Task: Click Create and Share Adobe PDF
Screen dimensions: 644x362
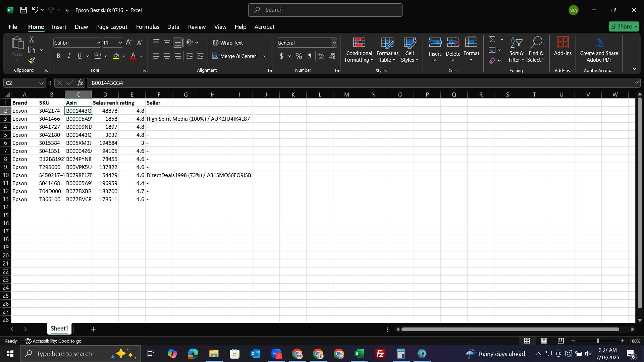Action: click(x=599, y=50)
